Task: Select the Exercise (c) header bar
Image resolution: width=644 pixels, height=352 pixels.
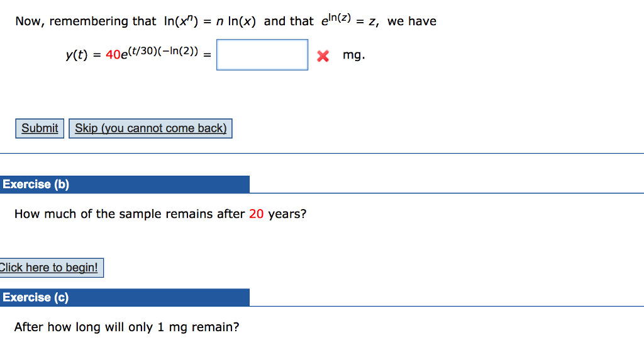Action: click(125, 297)
